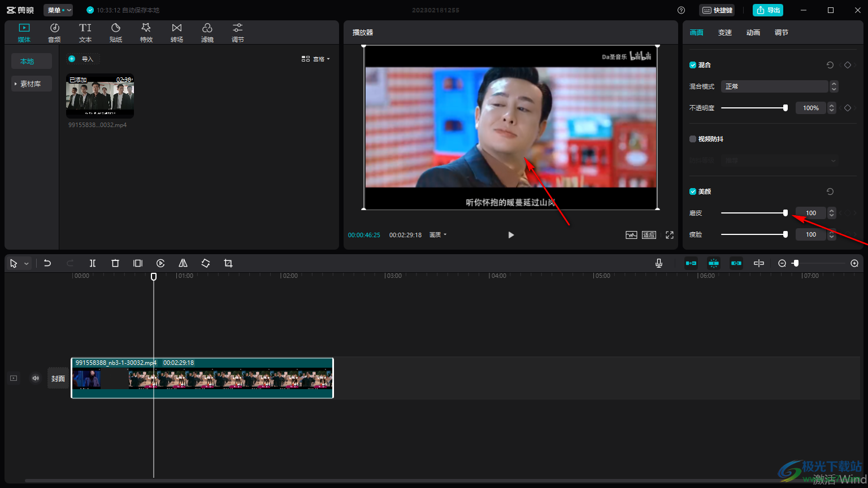The width and height of the screenshot is (868, 488).
Task: Expand the 素材库 material library
Action: click(x=32, y=84)
